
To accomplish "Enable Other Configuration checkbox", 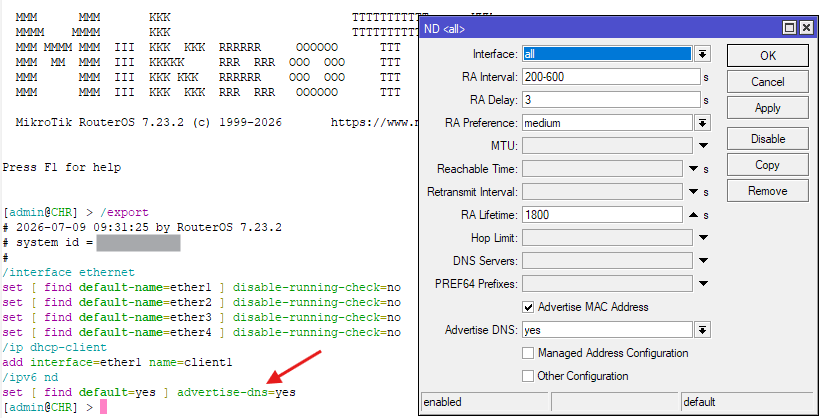I will (x=528, y=376).
